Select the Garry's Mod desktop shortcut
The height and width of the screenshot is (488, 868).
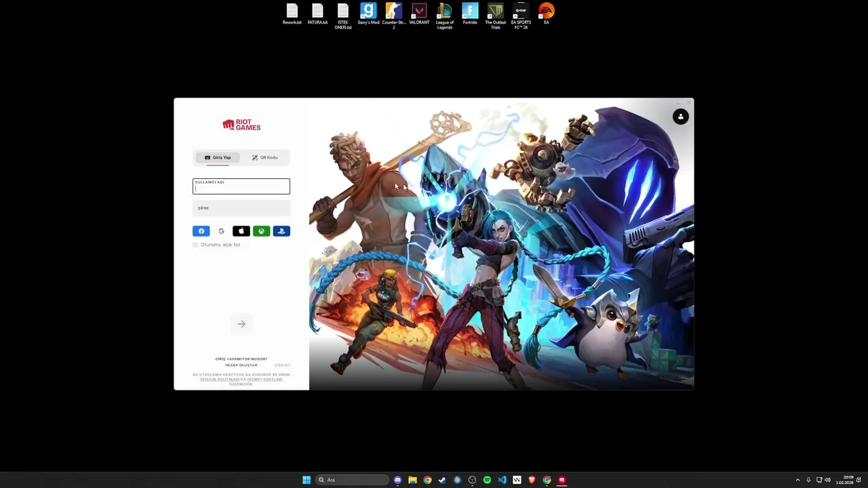[x=368, y=14]
